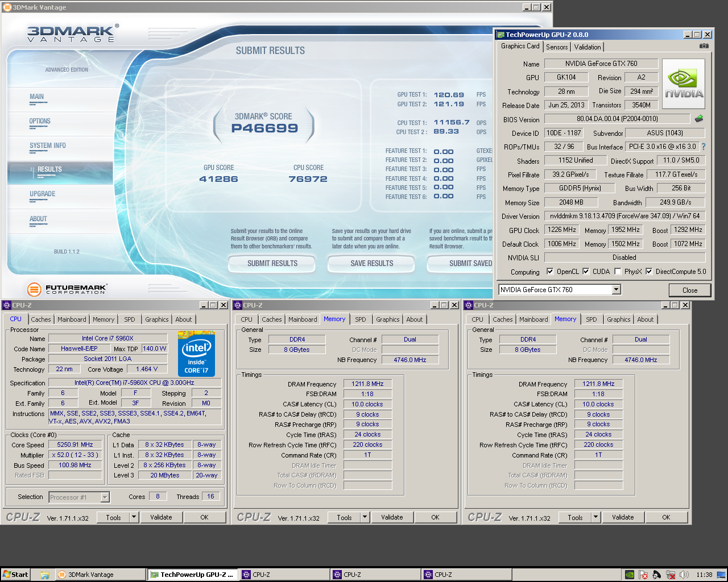The height and width of the screenshot is (582, 728).
Task: Click the Driver Version field in GPU-Z
Action: 624,216
